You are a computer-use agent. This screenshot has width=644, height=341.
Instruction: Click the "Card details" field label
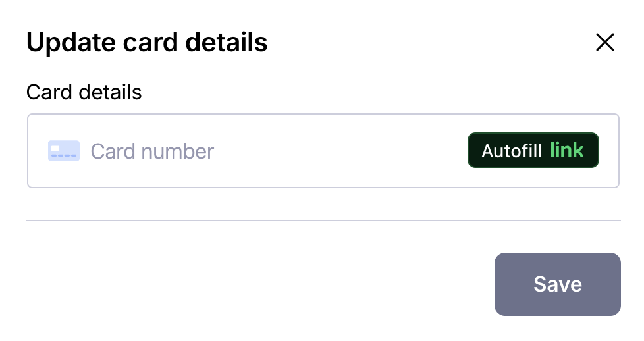coord(84,92)
